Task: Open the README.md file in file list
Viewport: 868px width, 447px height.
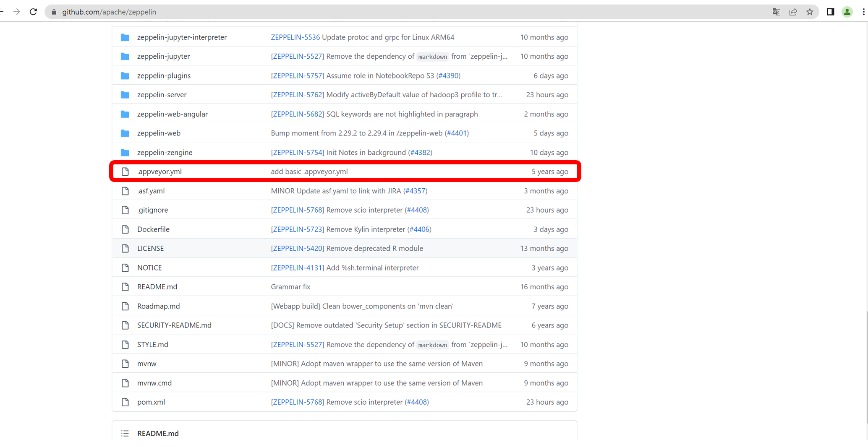Action: click(x=157, y=287)
